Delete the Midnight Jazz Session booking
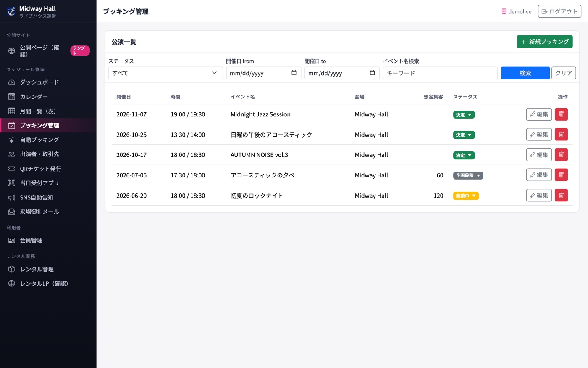Image resolution: width=588 pixels, height=368 pixels. 561,114
